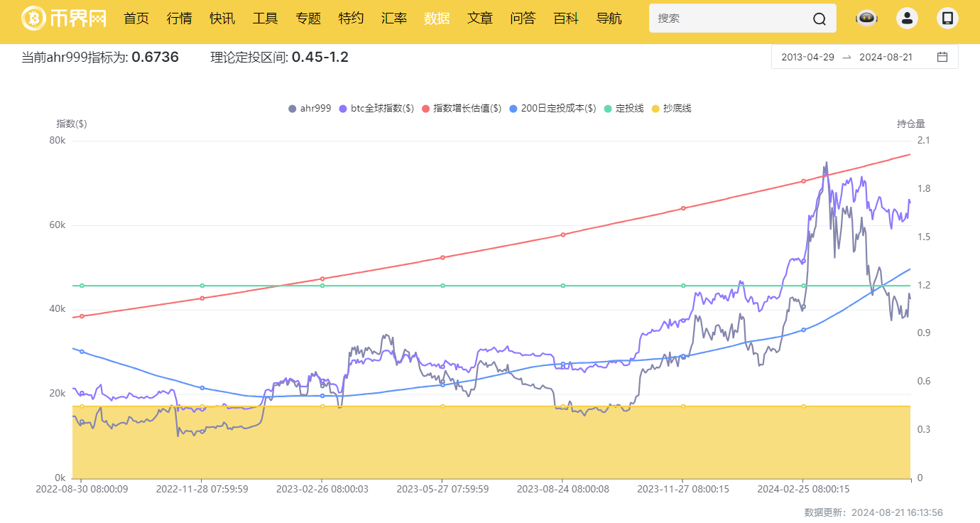Open the robot assistant icon
The image size is (980, 523).
pos(866,18)
